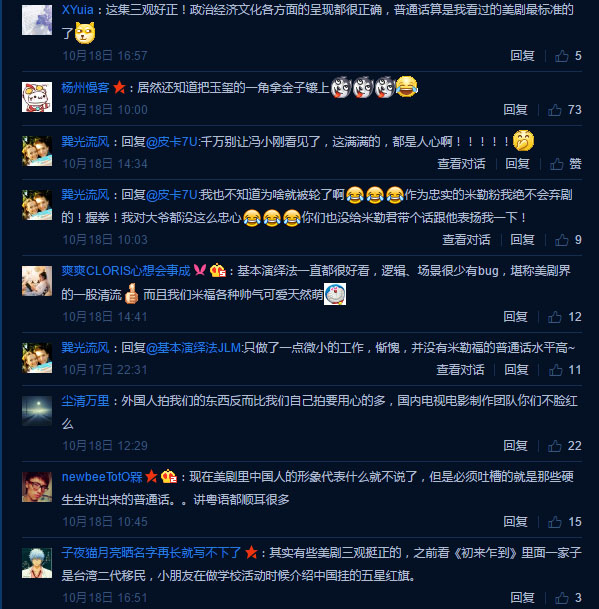Click 回复 on 尘清万里's comment
Image resolution: width=599 pixels, height=609 pixels.
pos(515,446)
